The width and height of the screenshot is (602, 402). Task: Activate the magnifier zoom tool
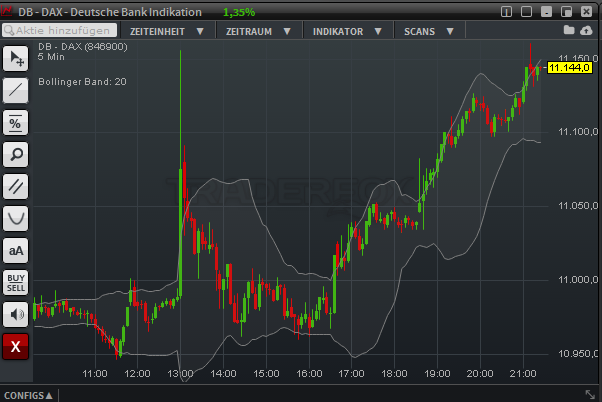pos(16,155)
